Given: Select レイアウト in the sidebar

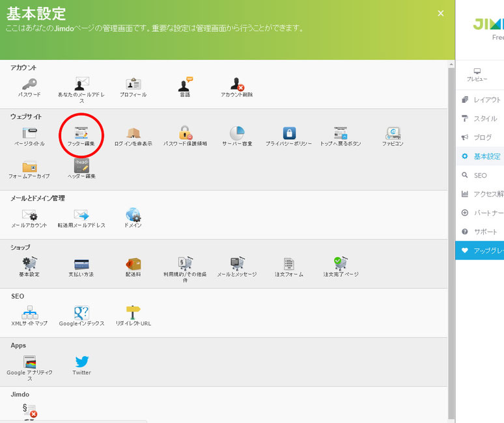Looking at the screenshot, I should pyautogui.click(x=480, y=100).
